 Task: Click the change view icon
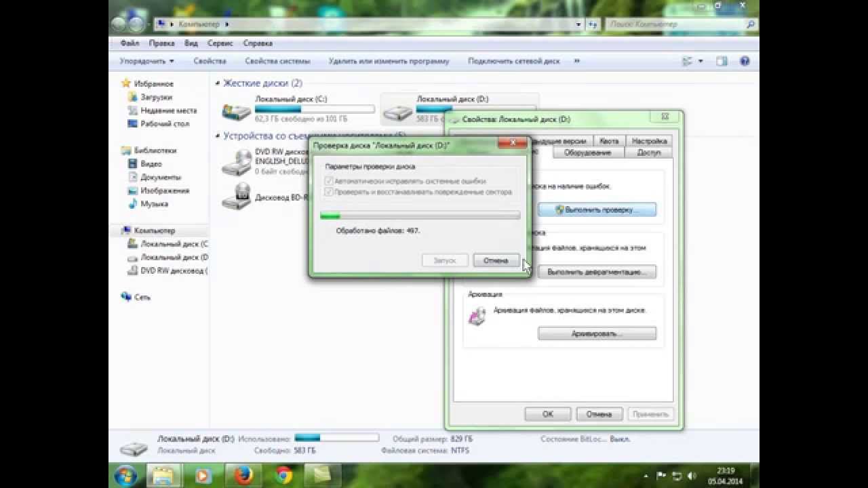687,61
